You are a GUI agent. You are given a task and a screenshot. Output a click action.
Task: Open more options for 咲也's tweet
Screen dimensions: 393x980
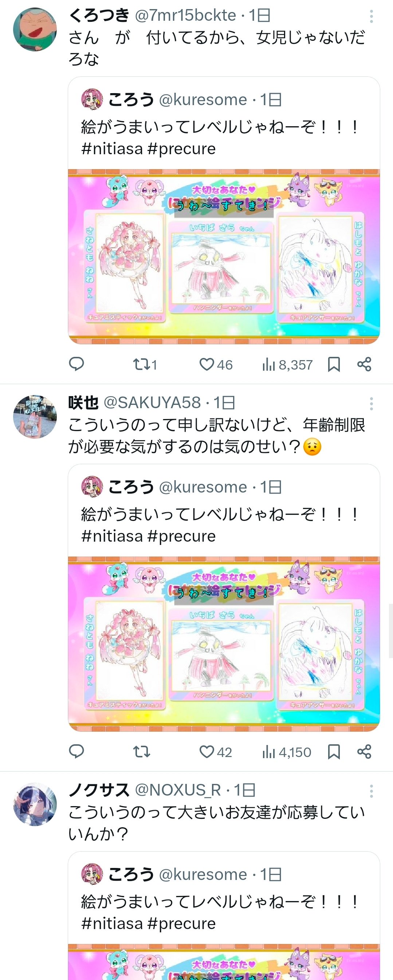click(371, 403)
